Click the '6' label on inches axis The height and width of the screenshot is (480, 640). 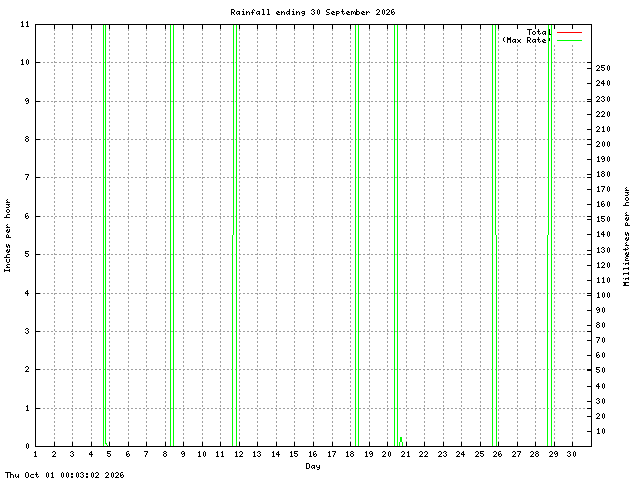tap(27, 216)
